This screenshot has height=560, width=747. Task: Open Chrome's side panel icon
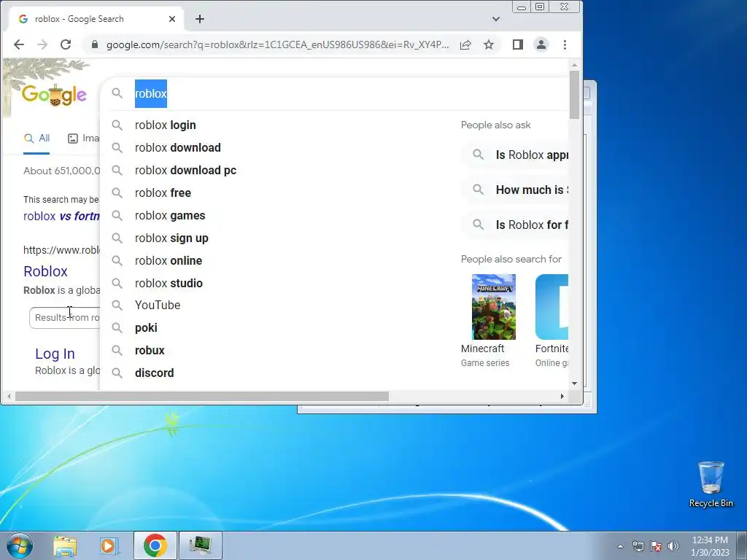tap(518, 44)
